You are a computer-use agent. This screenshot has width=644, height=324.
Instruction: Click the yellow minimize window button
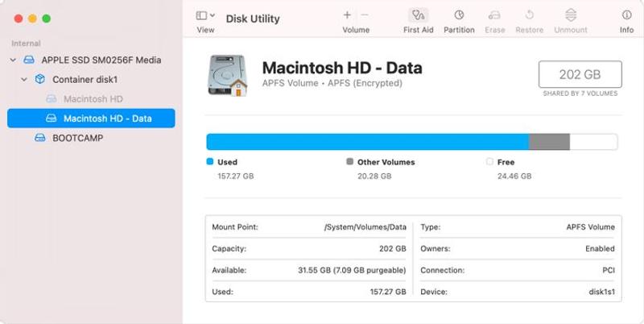point(32,19)
